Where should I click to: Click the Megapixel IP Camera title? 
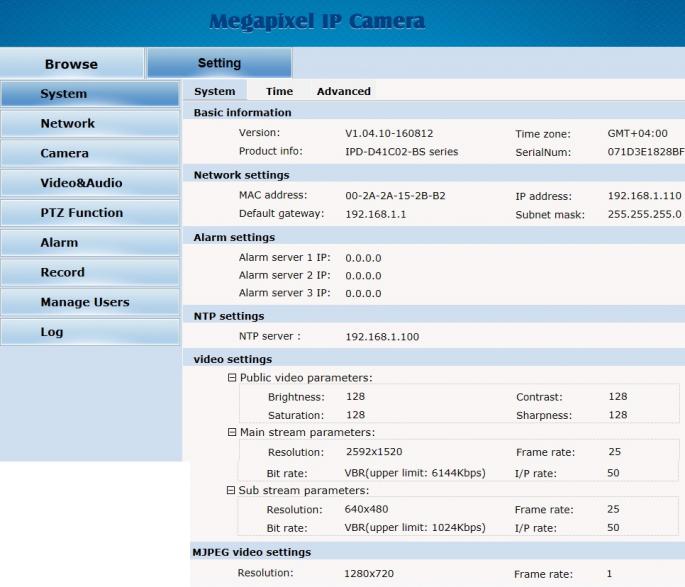point(317,21)
